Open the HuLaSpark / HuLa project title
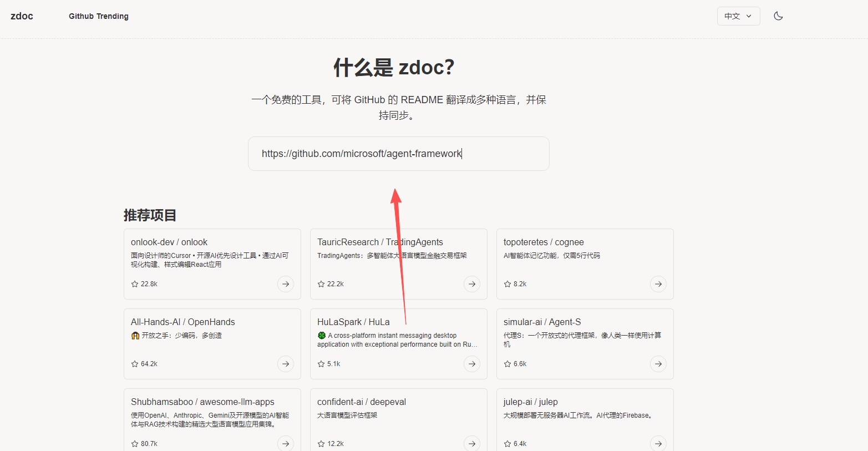The width and height of the screenshot is (868, 451). click(353, 322)
